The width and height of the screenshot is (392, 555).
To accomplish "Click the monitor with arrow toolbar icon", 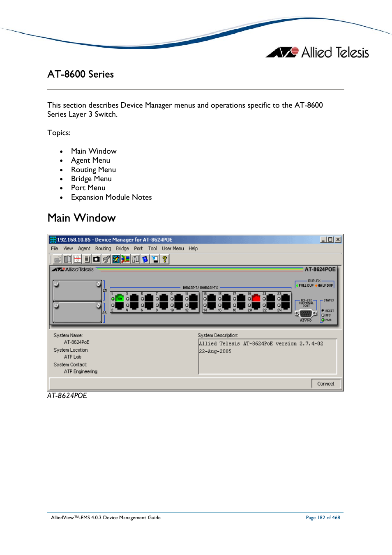I will point(155,259).
